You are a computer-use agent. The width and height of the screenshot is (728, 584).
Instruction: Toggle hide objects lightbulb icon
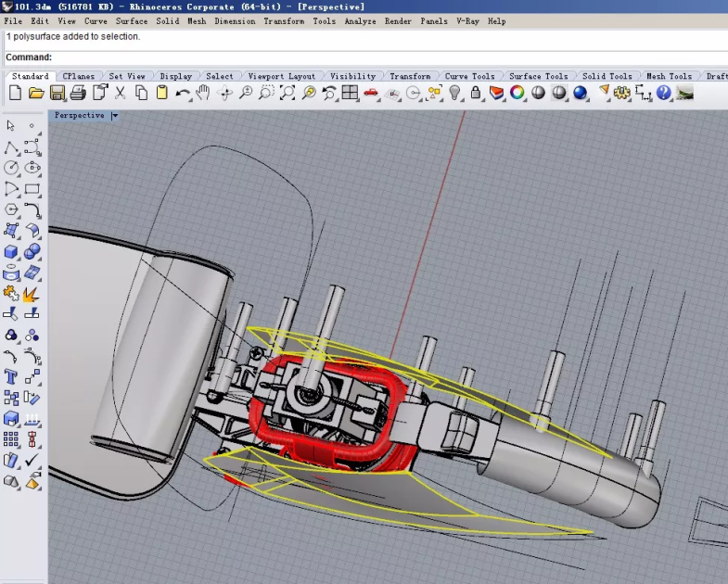(x=455, y=93)
